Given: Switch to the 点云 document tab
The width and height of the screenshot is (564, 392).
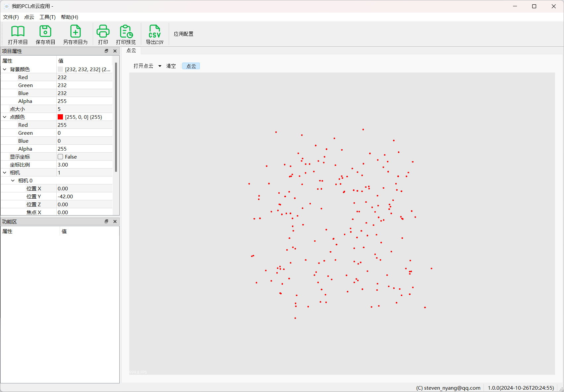Looking at the screenshot, I should [x=131, y=50].
